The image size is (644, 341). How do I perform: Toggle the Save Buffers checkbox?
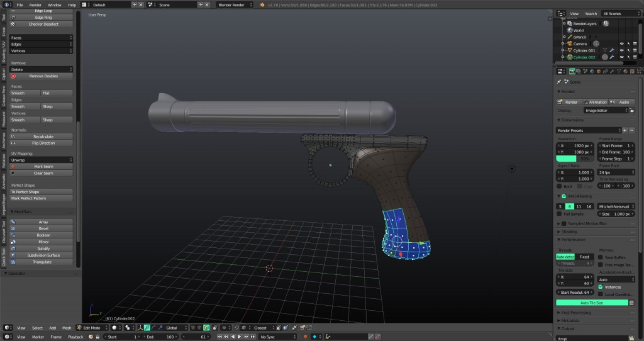[x=600, y=257]
